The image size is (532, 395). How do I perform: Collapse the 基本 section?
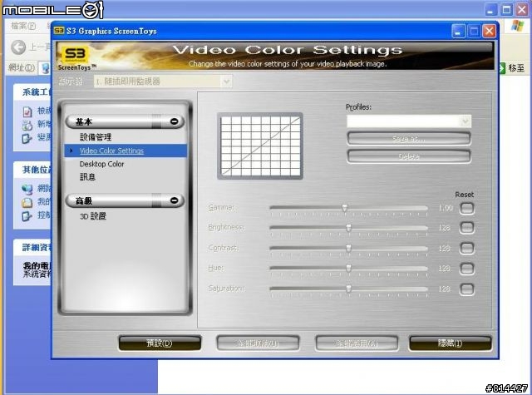[x=175, y=121]
